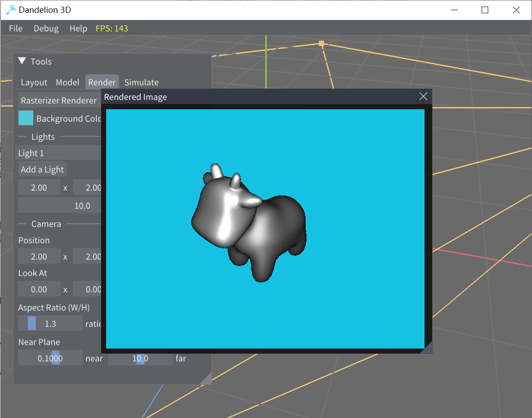Click the Rendered Image window resize grip
The height and width of the screenshot is (418, 532).
[x=426, y=348]
